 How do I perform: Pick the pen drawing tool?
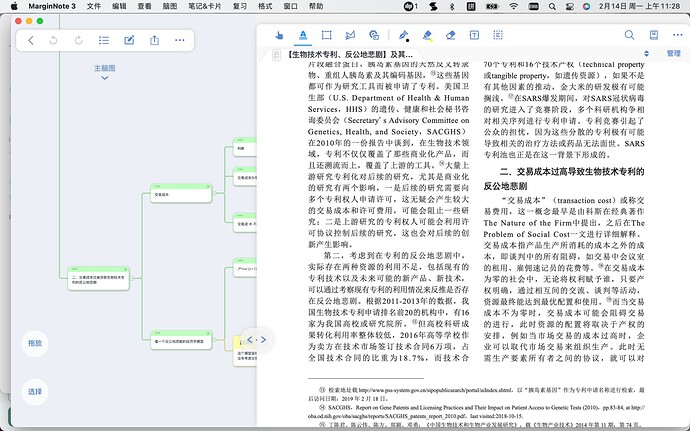pyautogui.click(x=404, y=35)
